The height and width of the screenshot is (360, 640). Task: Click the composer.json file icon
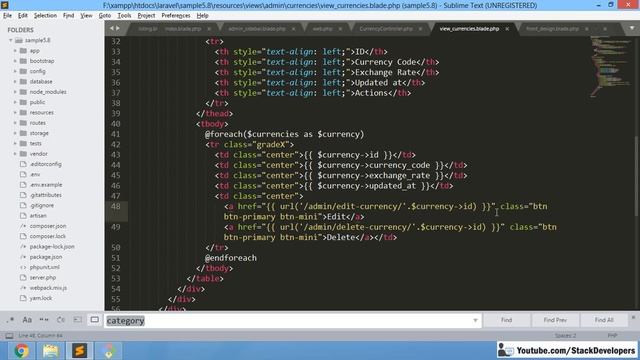(23, 226)
